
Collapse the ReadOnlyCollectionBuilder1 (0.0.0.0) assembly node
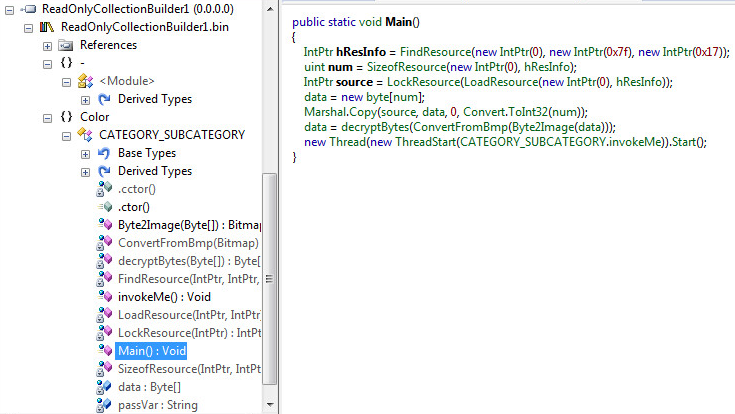point(9,10)
